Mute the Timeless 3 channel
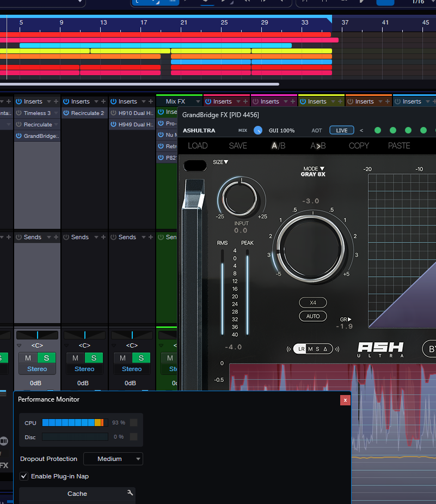This screenshot has width=436, height=504. pos(28,358)
